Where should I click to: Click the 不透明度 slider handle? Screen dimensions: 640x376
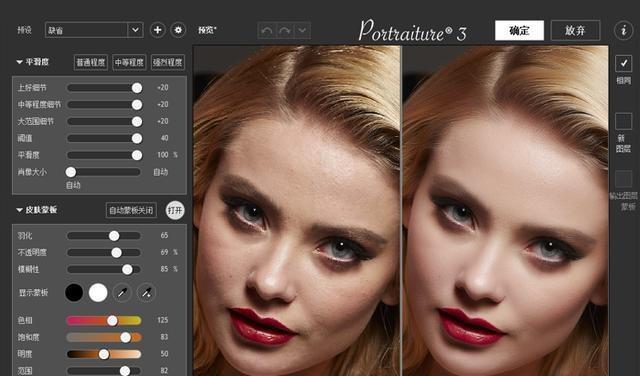117,253
